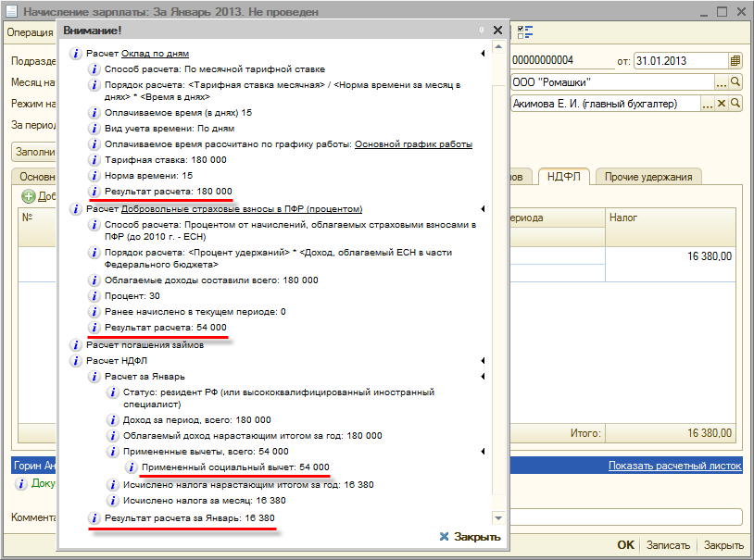Click the checklist settings icon in toolbar
The width and height of the screenshot is (754, 560).
526,31
